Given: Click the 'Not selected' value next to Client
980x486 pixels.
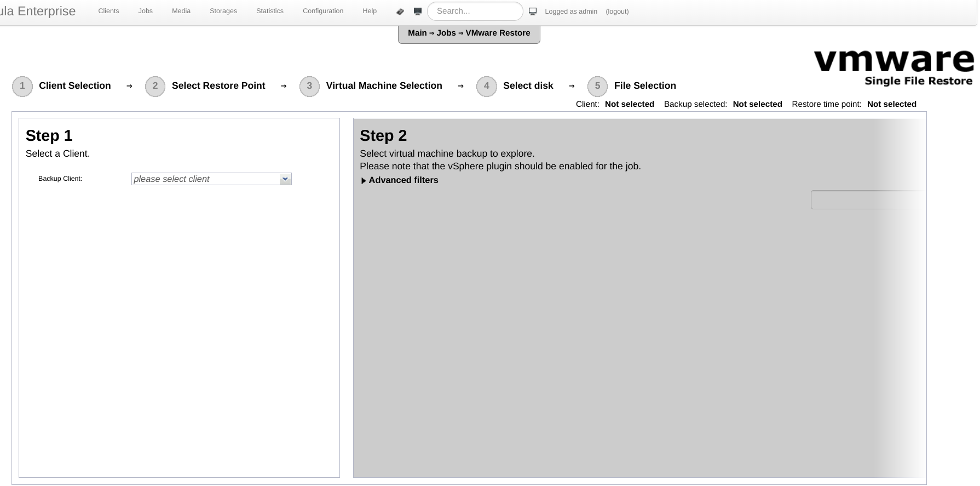Looking at the screenshot, I should (x=630, y=104).
